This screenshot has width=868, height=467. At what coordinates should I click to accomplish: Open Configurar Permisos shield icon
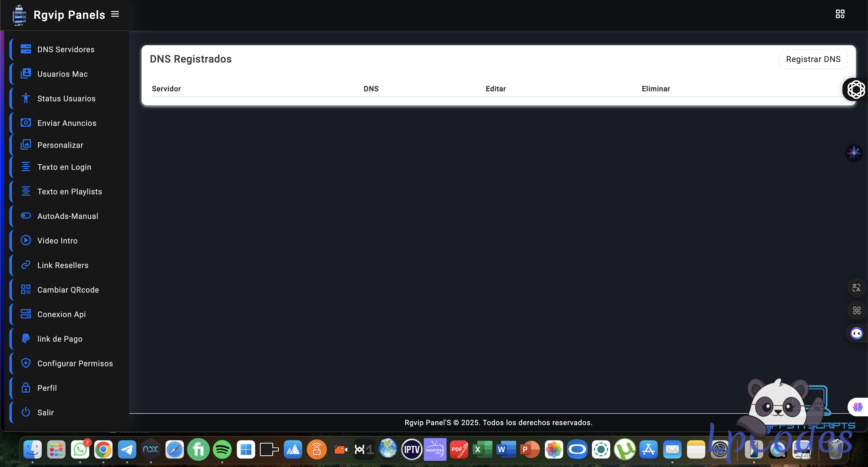point(26,363)
